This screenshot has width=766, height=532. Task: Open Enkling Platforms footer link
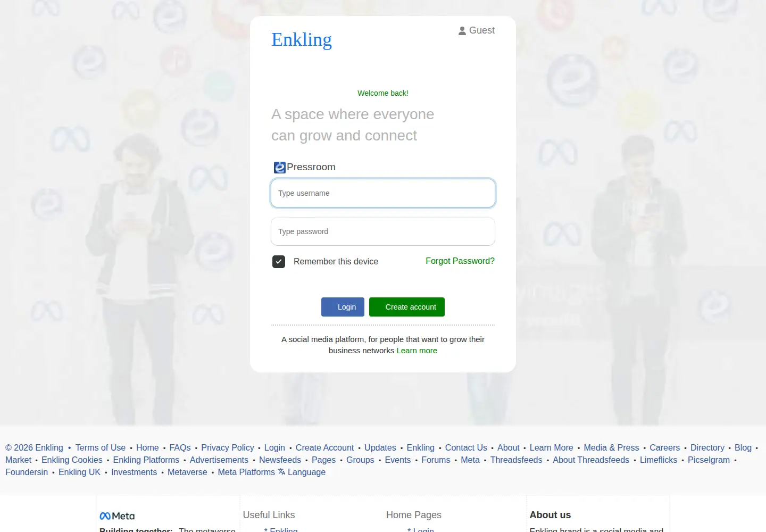coord(146,460)
